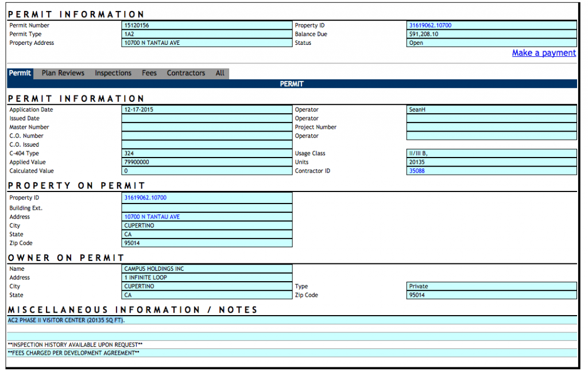Open the Plan Reviews tab

pos(63,73)
